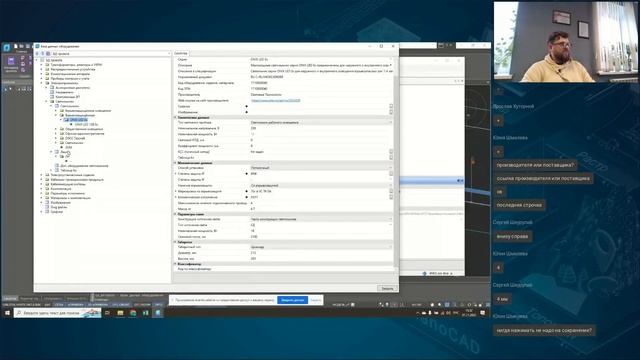640x360 pixels.
Task: Click the third toolbar icon above the database tree
Action: point(48,53)
